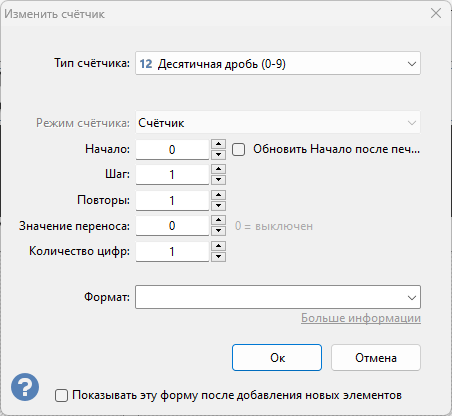Click the Отмена button
The width and height of the screenshot is (452, 416).
pyautogui.click(x=376, y=358)
